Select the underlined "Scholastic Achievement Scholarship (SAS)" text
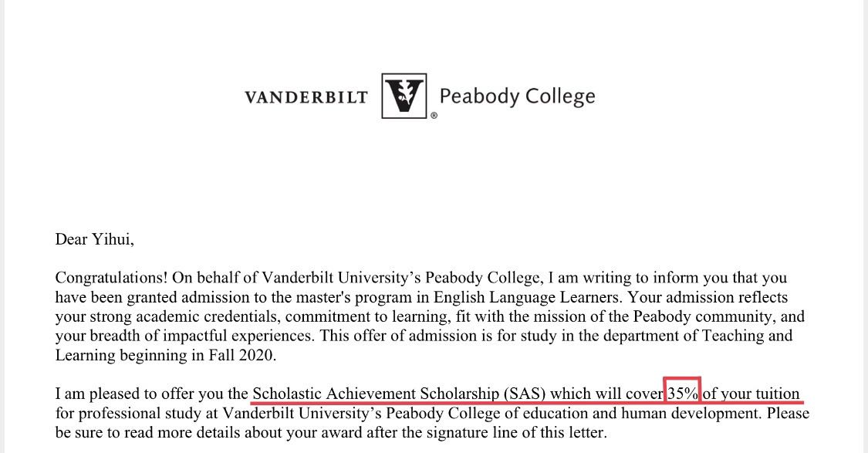Screen dimensions: 868x453 point(398,394)
